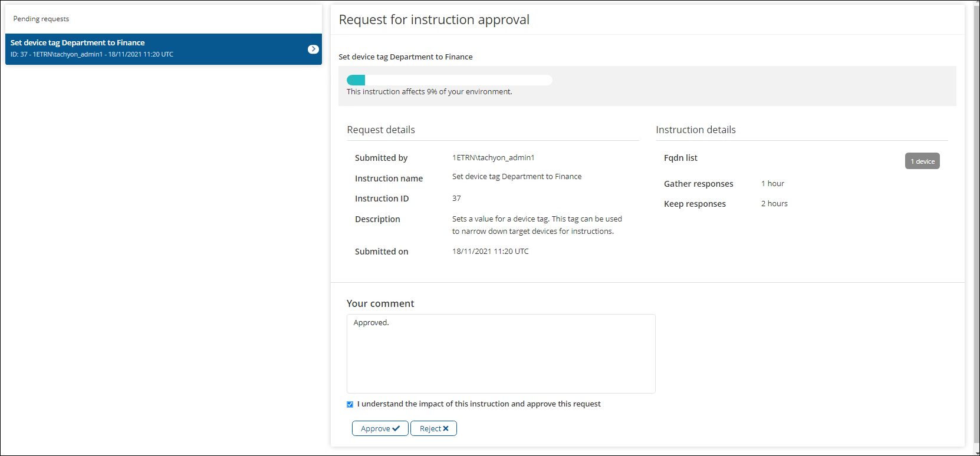Screen dimensions: 980x456
Task: Open the 1 device badge
Action: [x=922, y=161]
